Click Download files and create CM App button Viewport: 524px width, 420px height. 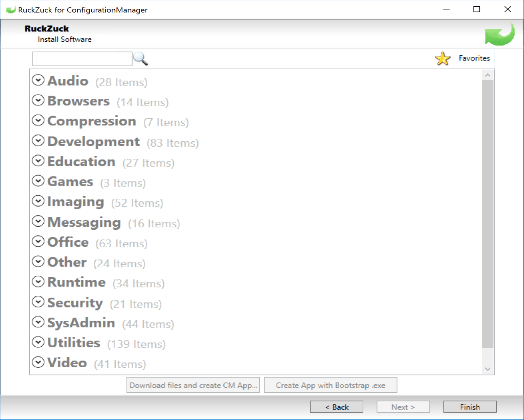[193, 385]
